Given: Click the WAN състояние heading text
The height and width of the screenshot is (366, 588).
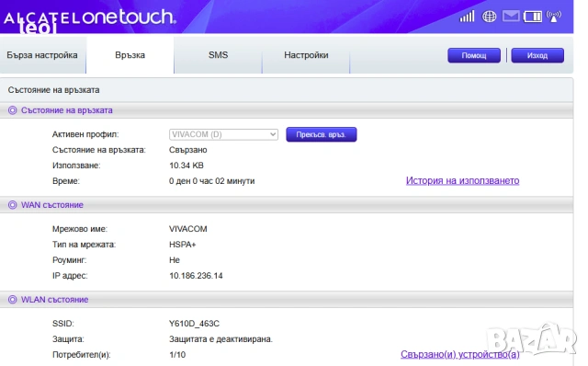Looking at the screenshot, I should [52, 205].
